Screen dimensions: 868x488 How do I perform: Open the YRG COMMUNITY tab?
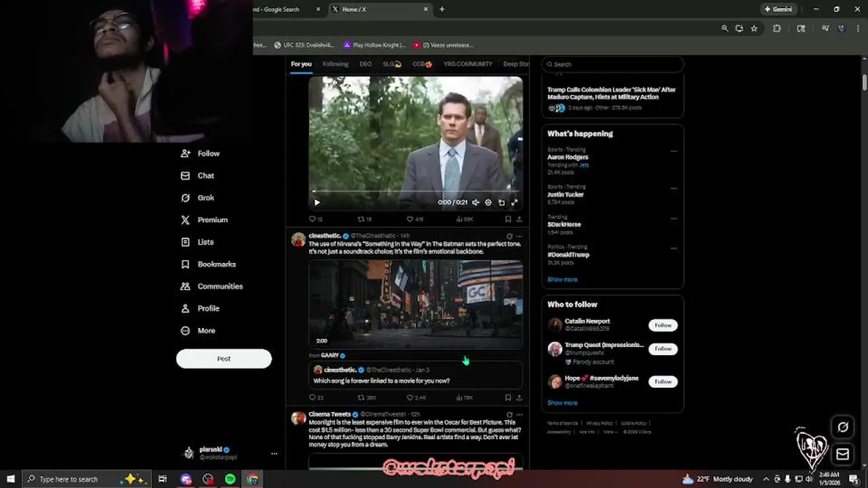click(x=468, y=64)
